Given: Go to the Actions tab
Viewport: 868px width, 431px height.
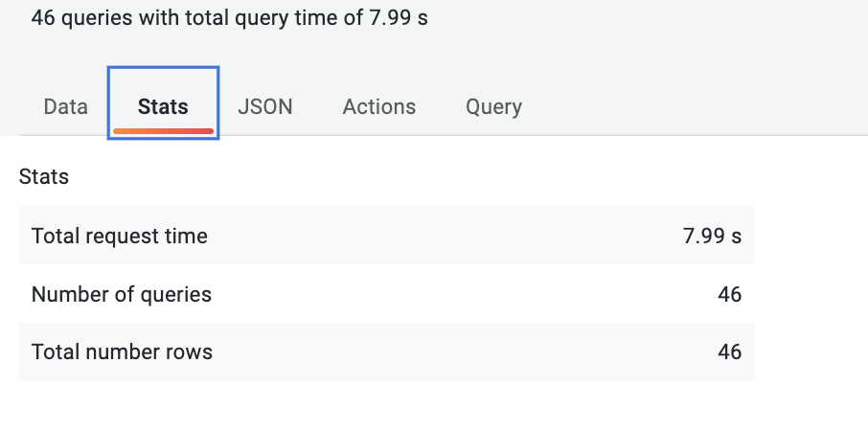Looking at the screenshot, I should pos(379,106).
